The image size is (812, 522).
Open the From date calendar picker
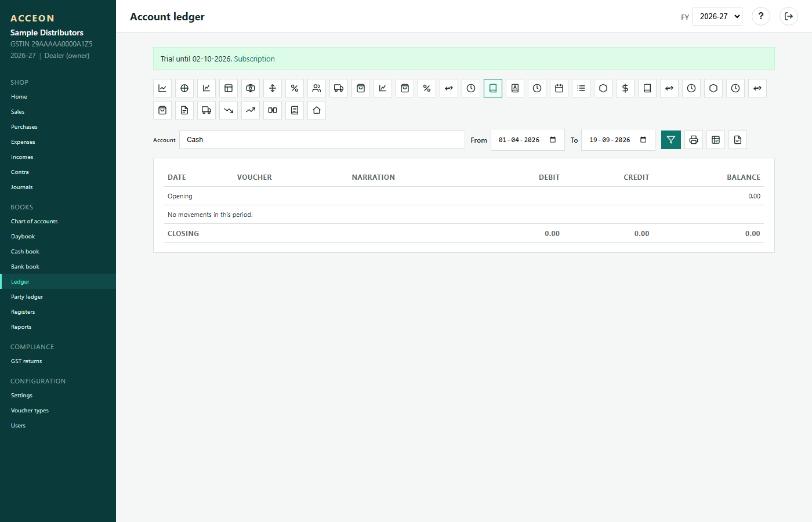[x=553, y=140]
